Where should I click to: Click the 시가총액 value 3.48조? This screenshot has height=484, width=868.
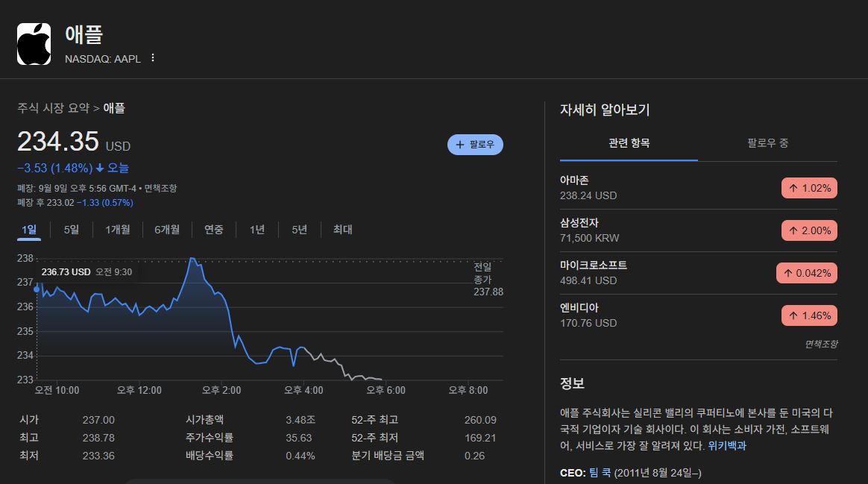[x=301, y=421]
